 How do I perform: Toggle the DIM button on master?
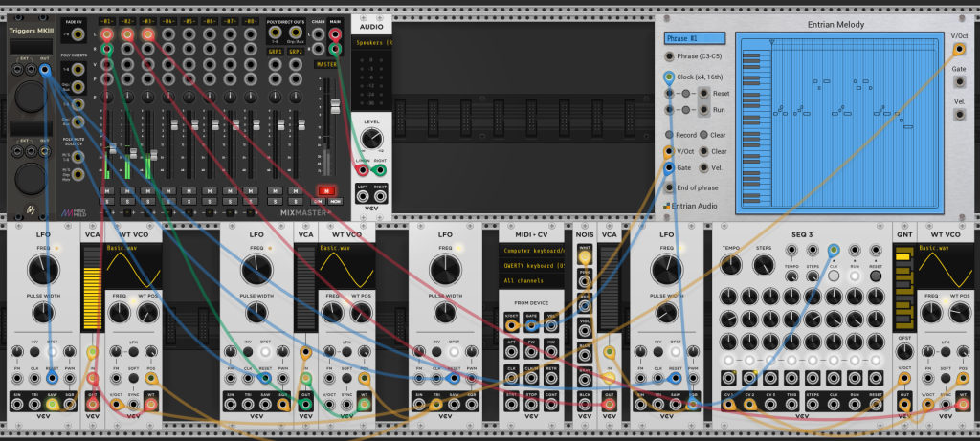pyautogui.click(x=319, y=201)
